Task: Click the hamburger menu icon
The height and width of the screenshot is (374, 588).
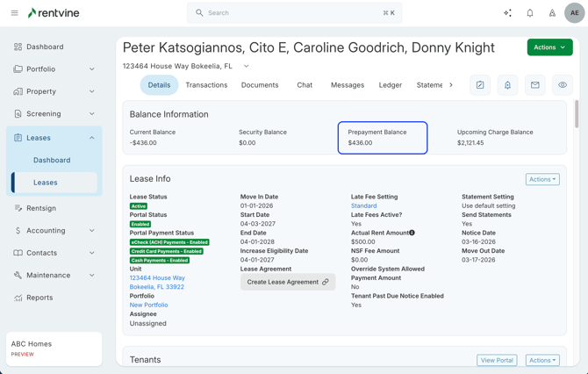Action: tap(14, 13)
